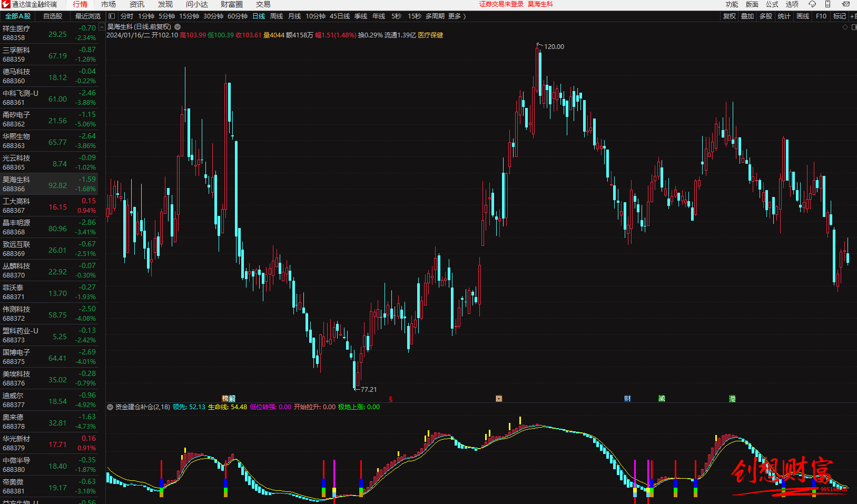Select the 季线 period
This screenshot has width=857, height=504.
(361, 16)
